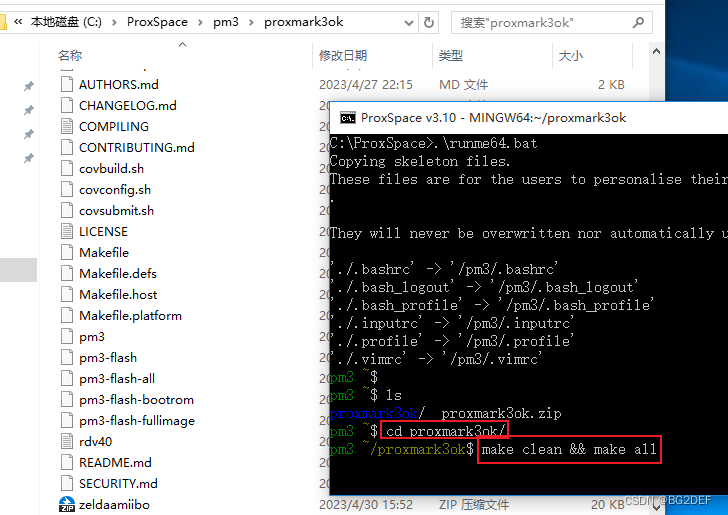Click the Makefile.defs file icon

tap(67, 274)
